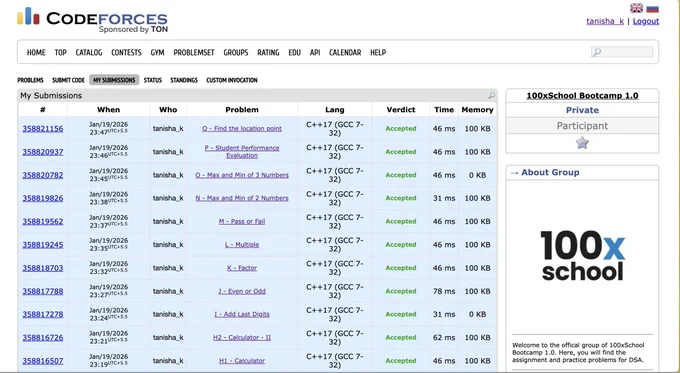Click the Private label in sidebar

coord(582,110)
